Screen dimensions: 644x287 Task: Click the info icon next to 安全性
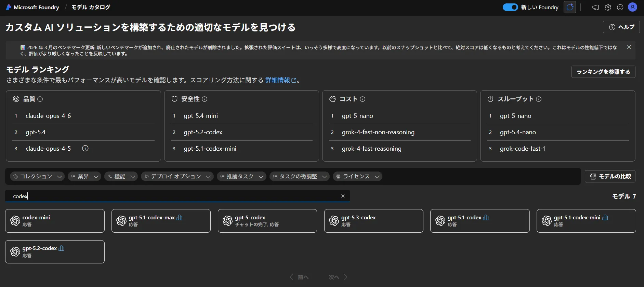point(205,99)
